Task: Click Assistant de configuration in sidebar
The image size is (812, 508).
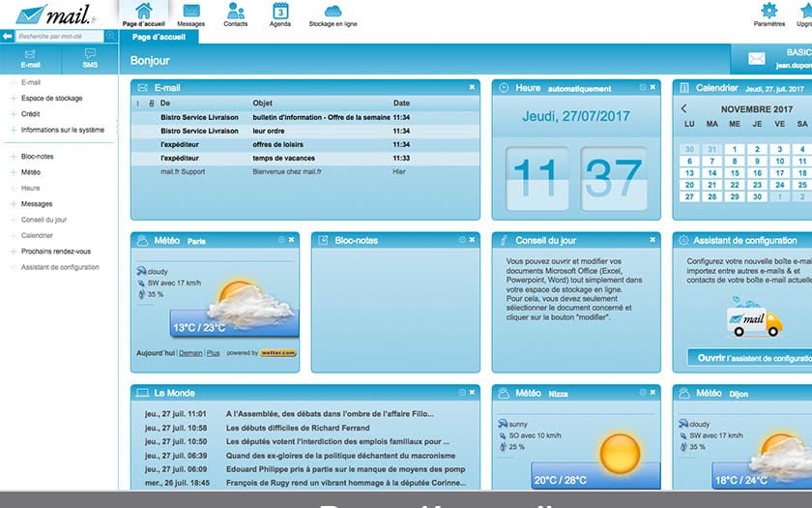Action: click(x=60, y=267)
